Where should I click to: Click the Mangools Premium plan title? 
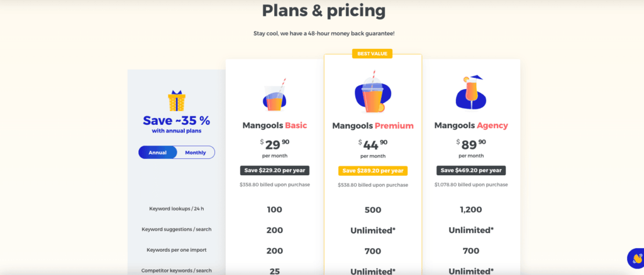(373, 126)
